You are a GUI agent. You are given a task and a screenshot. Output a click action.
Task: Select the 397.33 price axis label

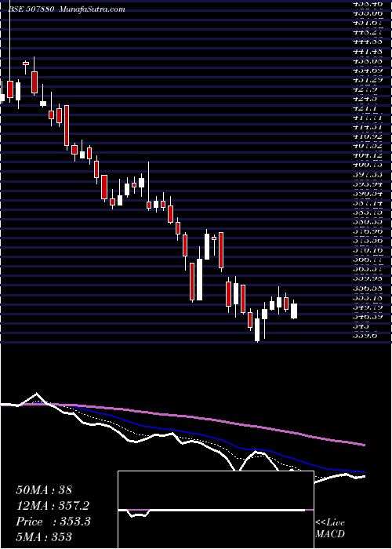click(368, 174)
